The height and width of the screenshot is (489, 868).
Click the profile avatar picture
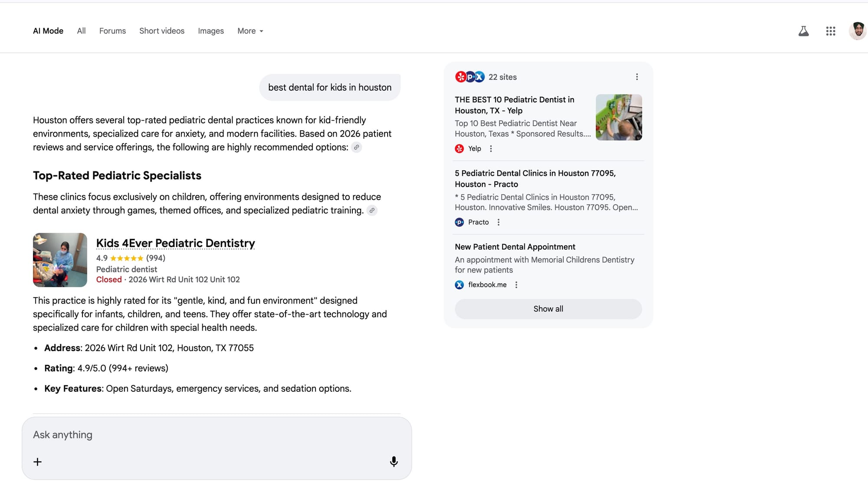pyautogui.click(x=857, y=31)
